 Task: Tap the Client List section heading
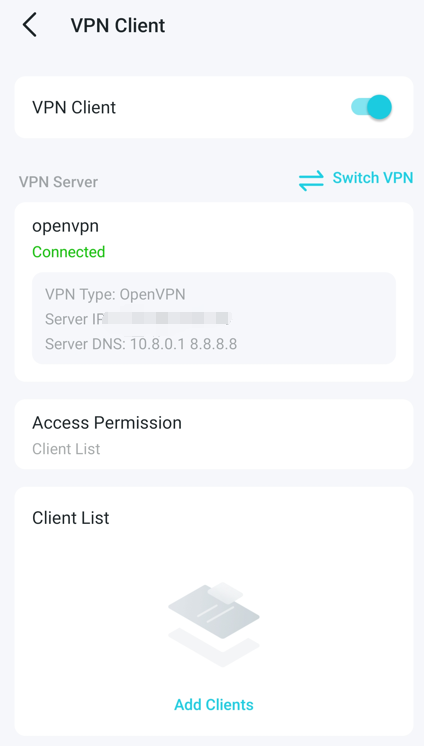[71, 518]
